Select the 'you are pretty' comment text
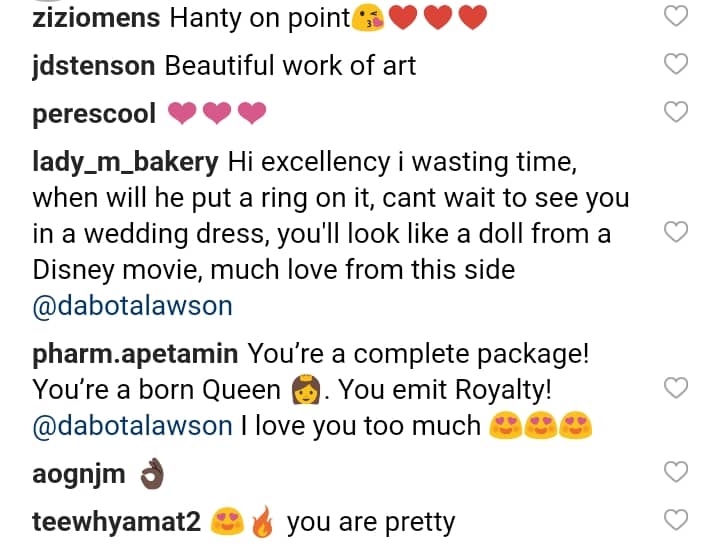 370,522
